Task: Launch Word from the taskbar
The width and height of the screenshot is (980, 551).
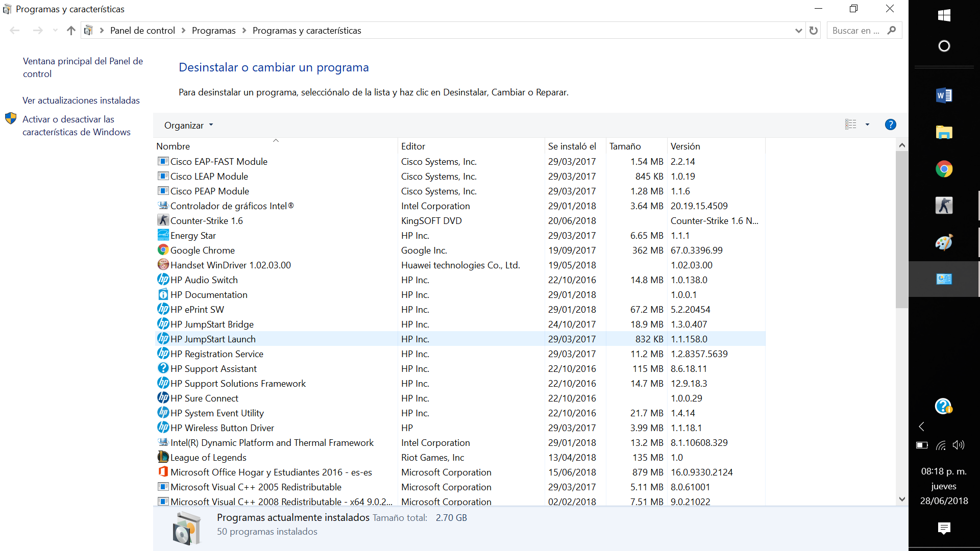Action: 944,95
